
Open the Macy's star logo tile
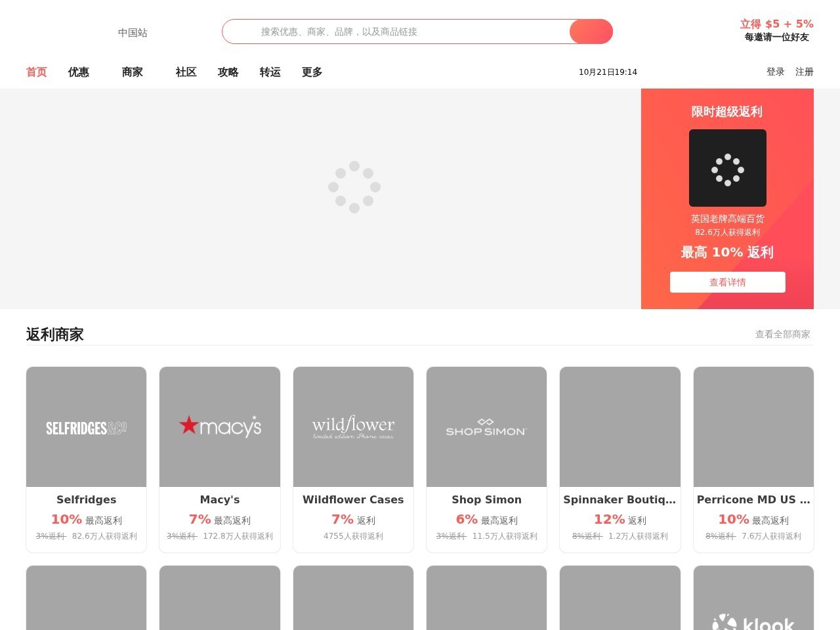pyautogui.click(x=220, y=427)
